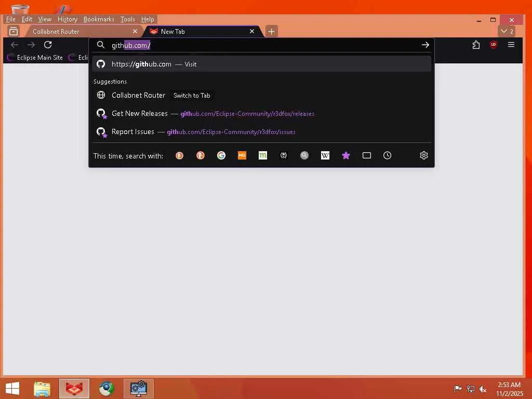Image resolution: width=532 pixels, height=399 pixels.
Task: Click the Suggestions section label
Action: [x=110, y=82]
